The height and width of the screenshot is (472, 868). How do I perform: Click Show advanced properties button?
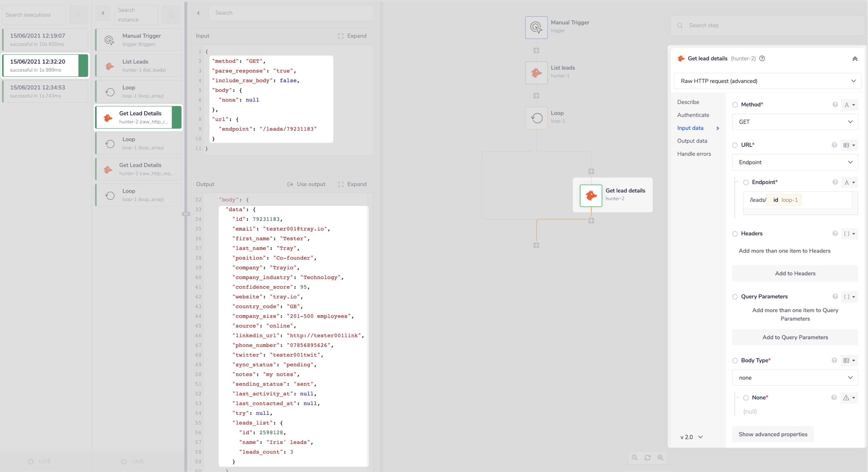773,434
